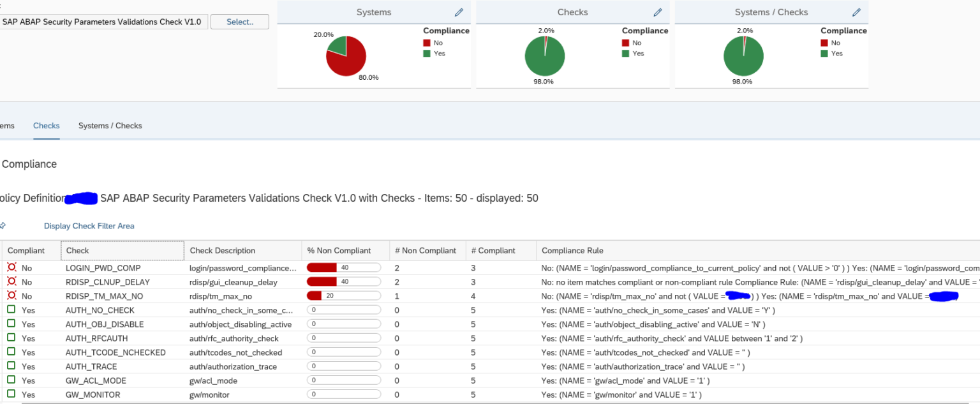
Task: Click the Yes checkbox for GW_ACL_MODE
Action: [x=11, y=380]
